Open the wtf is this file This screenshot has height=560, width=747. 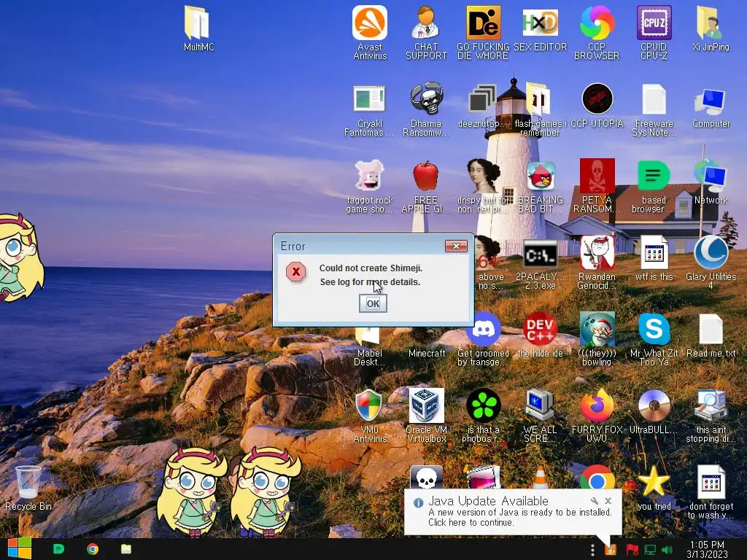click(654, 258)
